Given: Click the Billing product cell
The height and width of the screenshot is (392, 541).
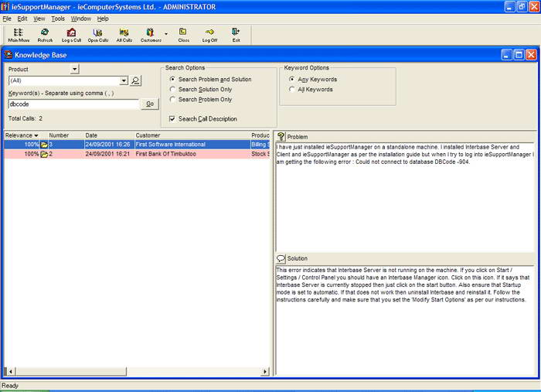Looking at the screenshot, I should (260, 145).
